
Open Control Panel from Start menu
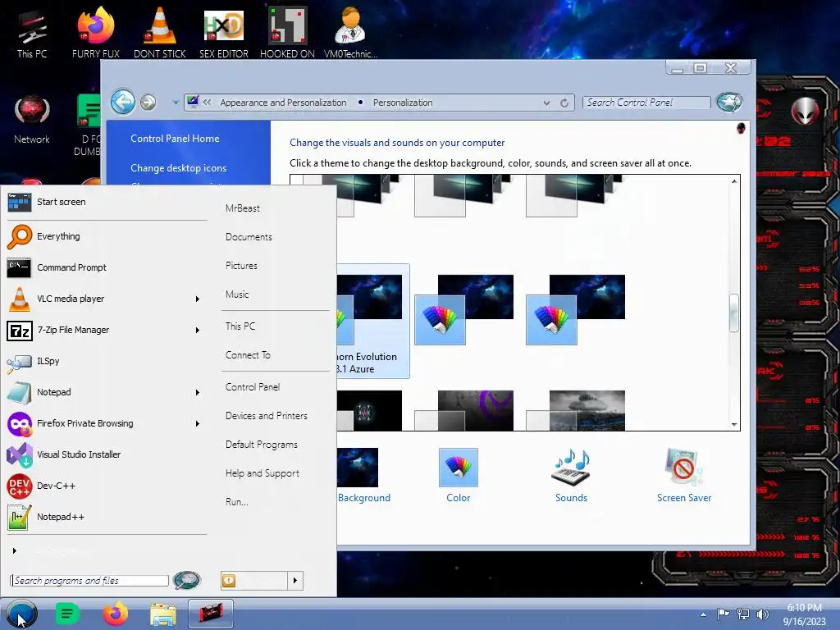coord(253,387)
